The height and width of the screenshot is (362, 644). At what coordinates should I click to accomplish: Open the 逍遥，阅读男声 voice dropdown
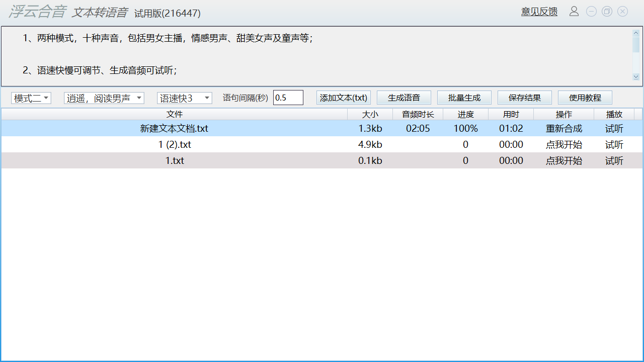pos(104,98)
